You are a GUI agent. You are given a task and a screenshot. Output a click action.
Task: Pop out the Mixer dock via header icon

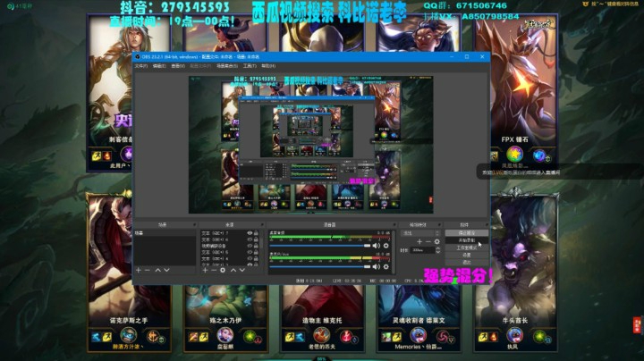[394, 225]
